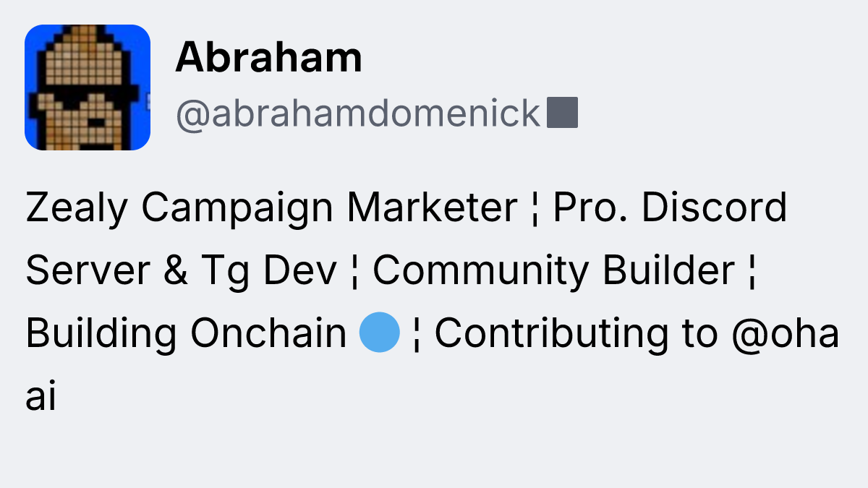Open the @oha mention link
The image size is (868, 488).
point(785,333)
